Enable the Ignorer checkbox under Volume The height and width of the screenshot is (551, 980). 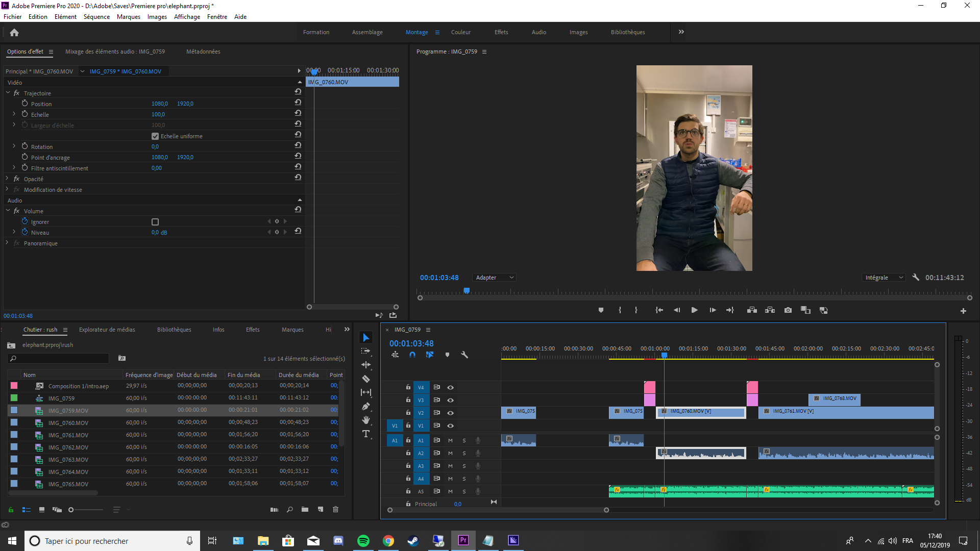pos(155,222)
